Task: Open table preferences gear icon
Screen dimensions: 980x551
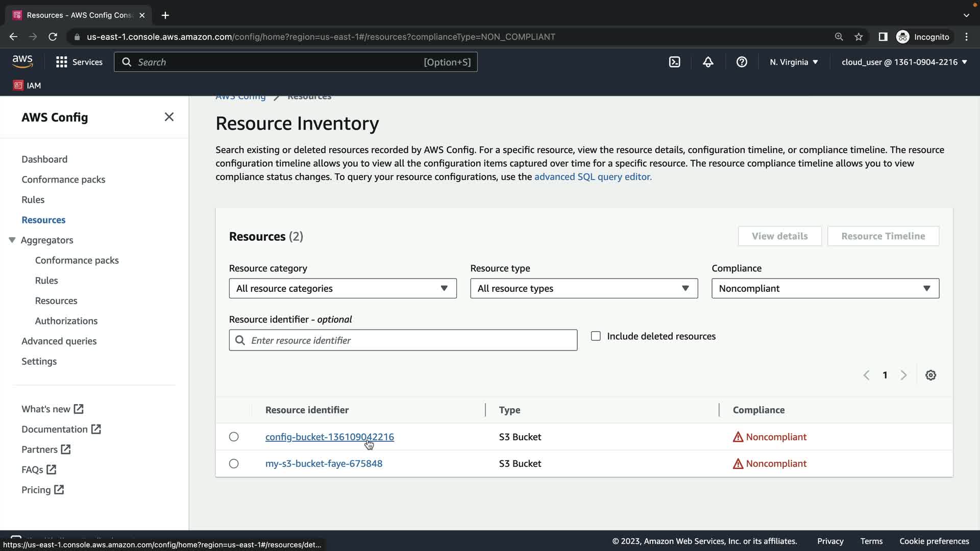Action: 930,375
